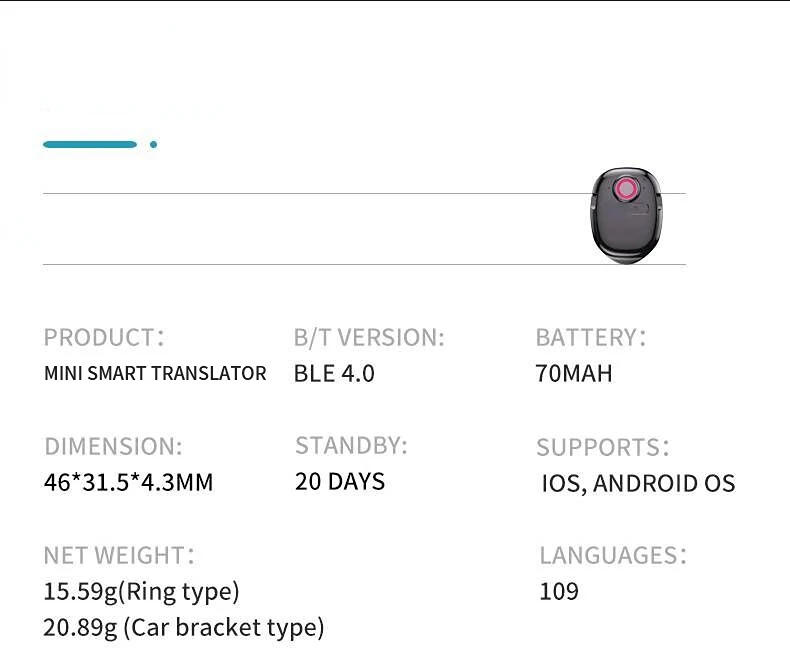Click the small teal dot
This screenshot has height=661, width=790.
[153, 144]
